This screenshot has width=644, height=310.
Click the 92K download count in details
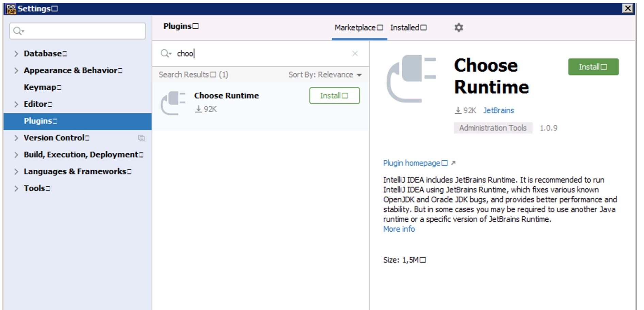[465, 110]
